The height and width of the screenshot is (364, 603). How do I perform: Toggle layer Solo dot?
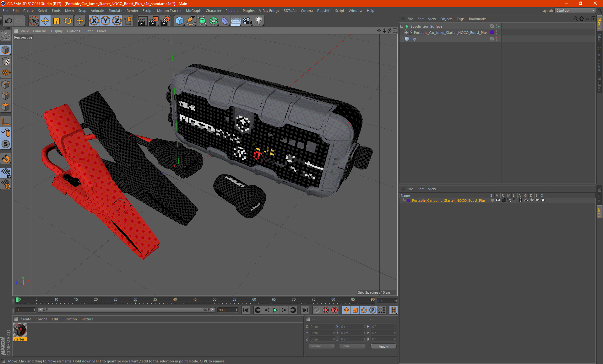[x=492, y=200]
